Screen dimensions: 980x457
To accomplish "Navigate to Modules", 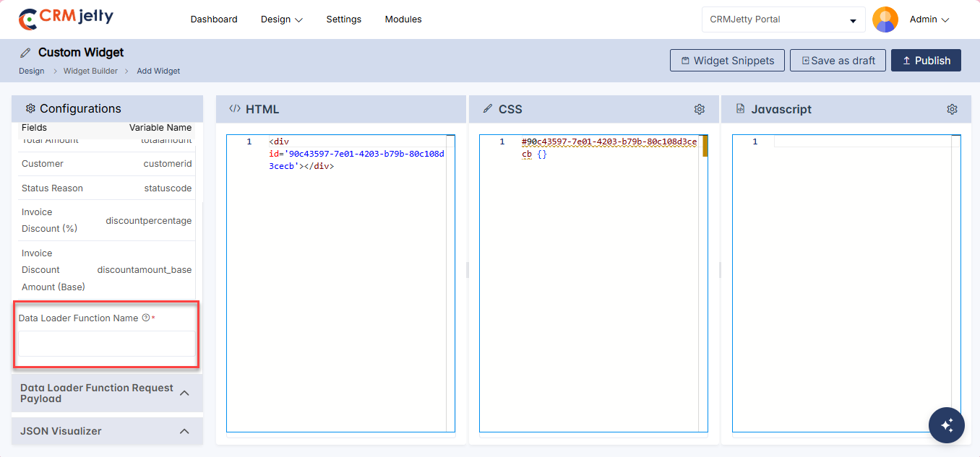I will (403, 19).
